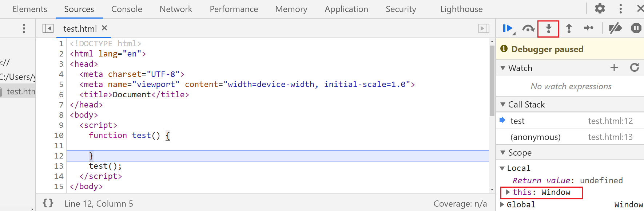
Task: Click the 'Return value: undefined' entry
Action: click(x=568, y=180)
